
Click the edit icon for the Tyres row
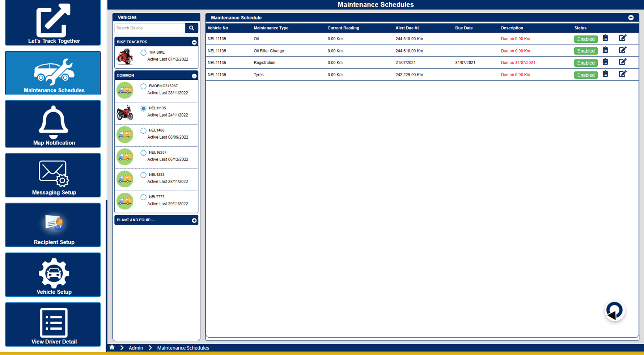click(x=622, y=74)
